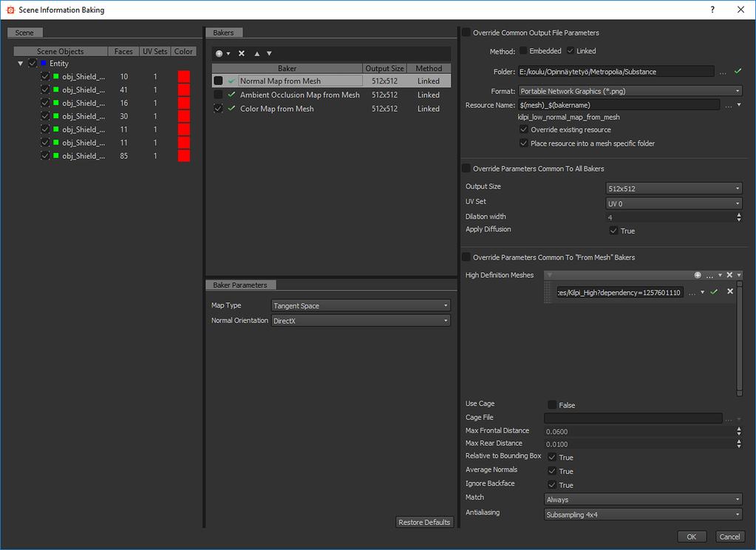Toggle Place resource into a mesh specific folder

pyautogui.click(x=524, y=143)
